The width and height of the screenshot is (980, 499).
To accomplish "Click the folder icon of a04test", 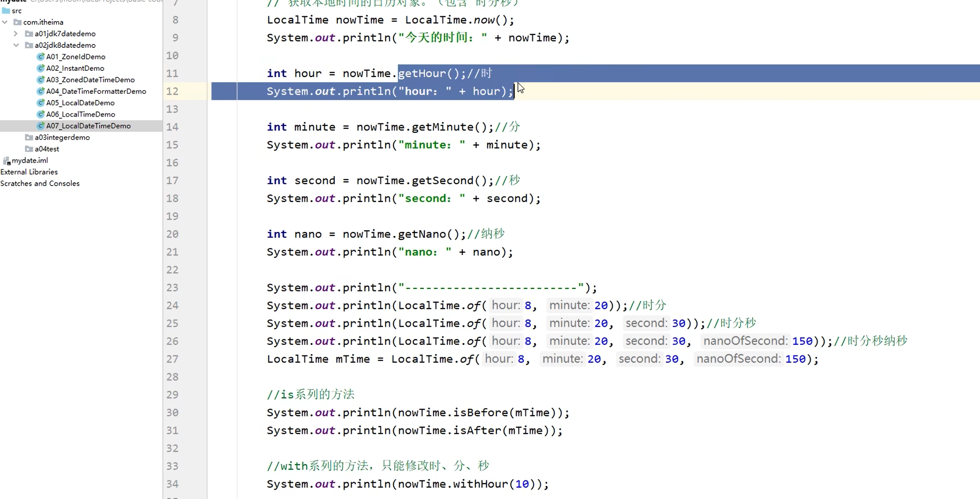I will click(x=29, y=149).
